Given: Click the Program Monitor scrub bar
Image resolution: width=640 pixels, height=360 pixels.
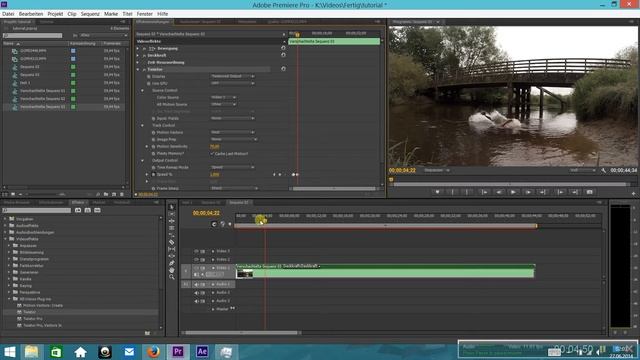Looking at the screenshot, I should point(510,184).
